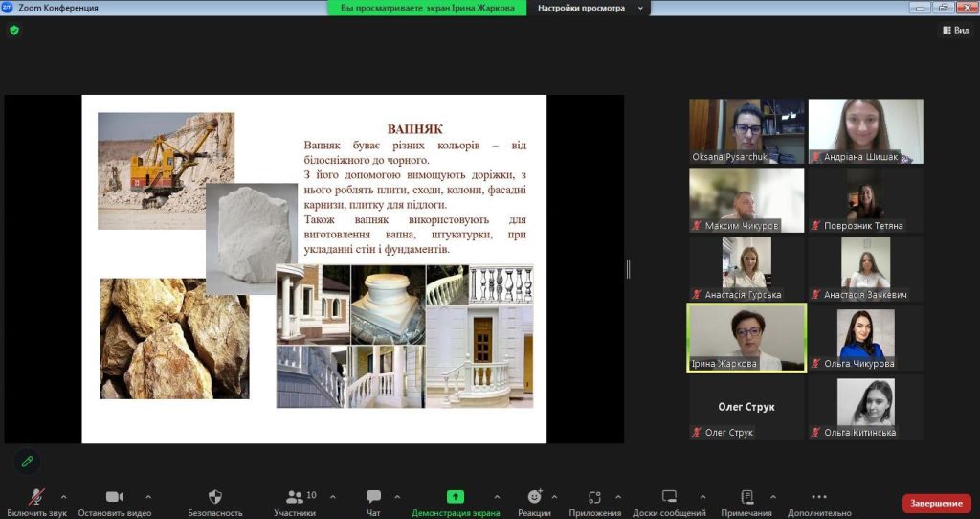Viewport: 980px width, 519px height.
Task: Expand video options arrow beside camera
Action: pyautogui.click(x=148, y=497)
